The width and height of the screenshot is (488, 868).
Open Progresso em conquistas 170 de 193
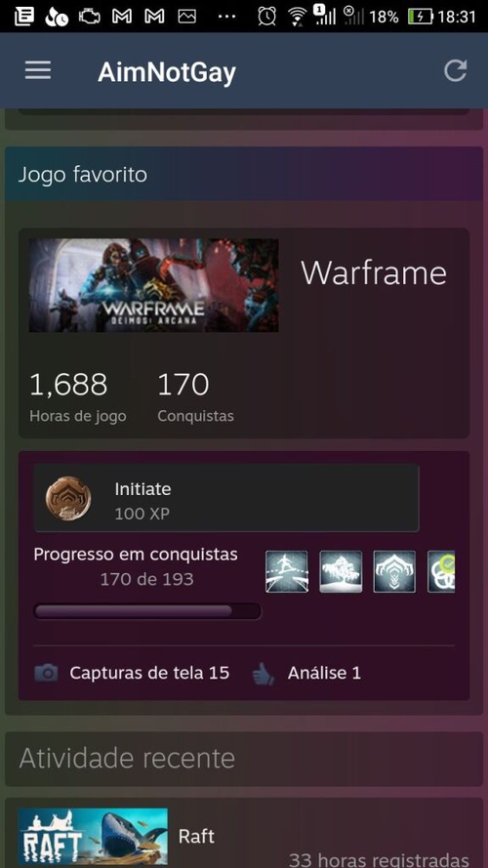click(x=136, y=566)
